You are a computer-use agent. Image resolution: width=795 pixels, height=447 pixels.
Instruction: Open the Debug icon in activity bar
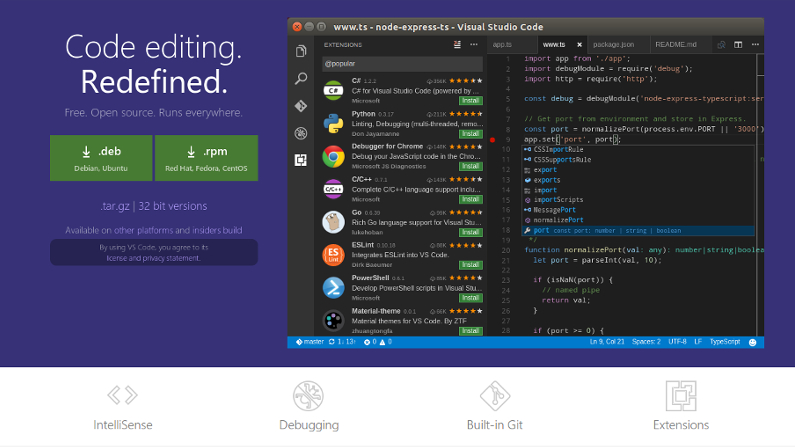(301, 133)
